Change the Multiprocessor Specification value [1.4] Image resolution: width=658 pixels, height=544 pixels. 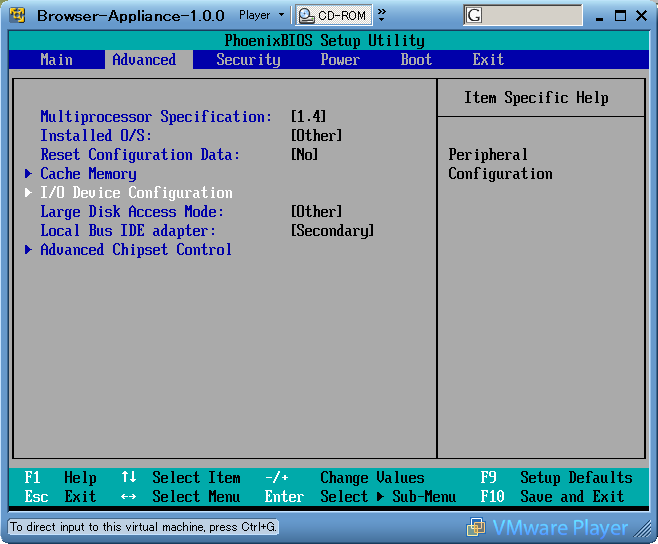[308, 116]
